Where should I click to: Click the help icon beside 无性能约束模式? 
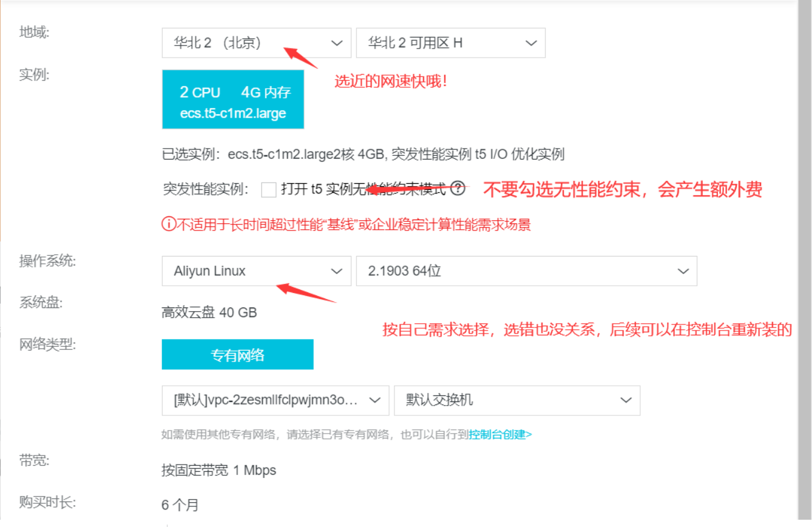458,189
